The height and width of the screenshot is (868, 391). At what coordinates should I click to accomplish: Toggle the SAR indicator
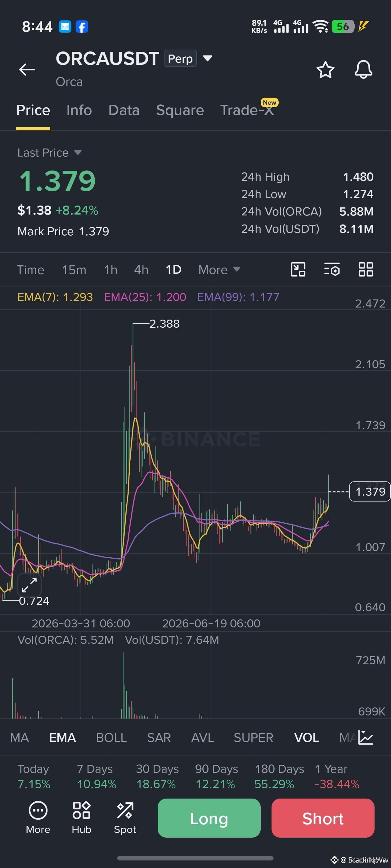[x=159, y=737]
